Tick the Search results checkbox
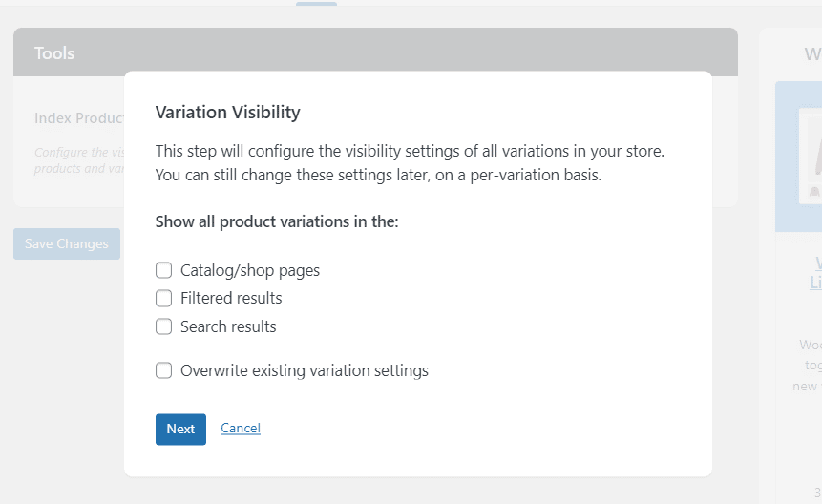 (x=163, y=326)
